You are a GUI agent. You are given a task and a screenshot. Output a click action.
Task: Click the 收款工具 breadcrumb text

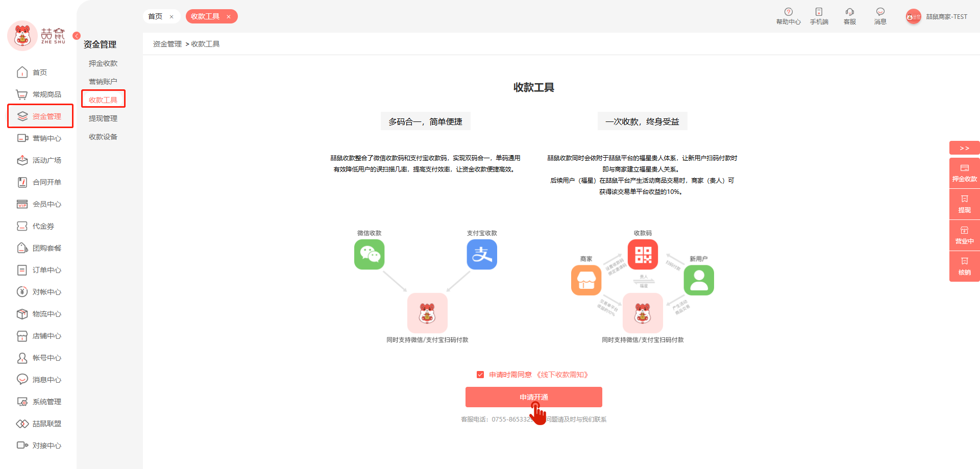[x=205, y=44]
